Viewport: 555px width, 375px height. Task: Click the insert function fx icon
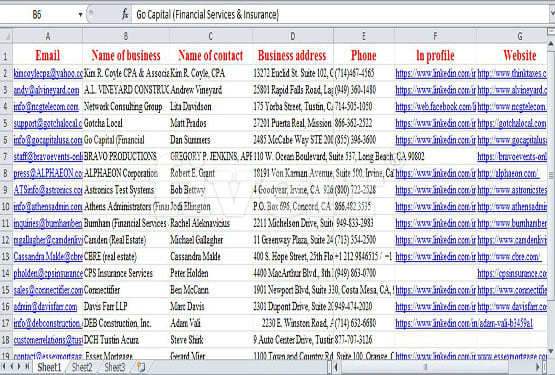tap(124, 14)
